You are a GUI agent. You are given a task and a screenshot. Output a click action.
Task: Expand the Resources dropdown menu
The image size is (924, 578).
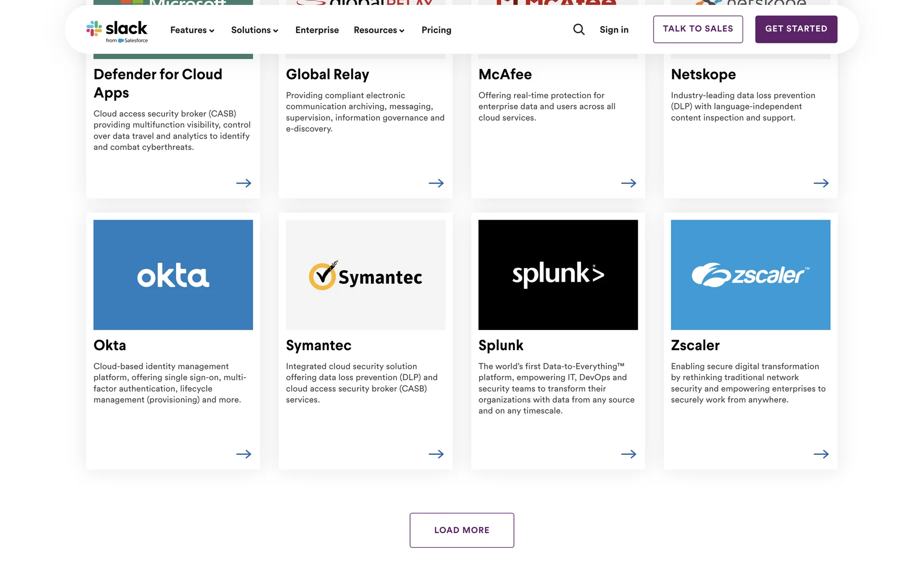(379, 30)
